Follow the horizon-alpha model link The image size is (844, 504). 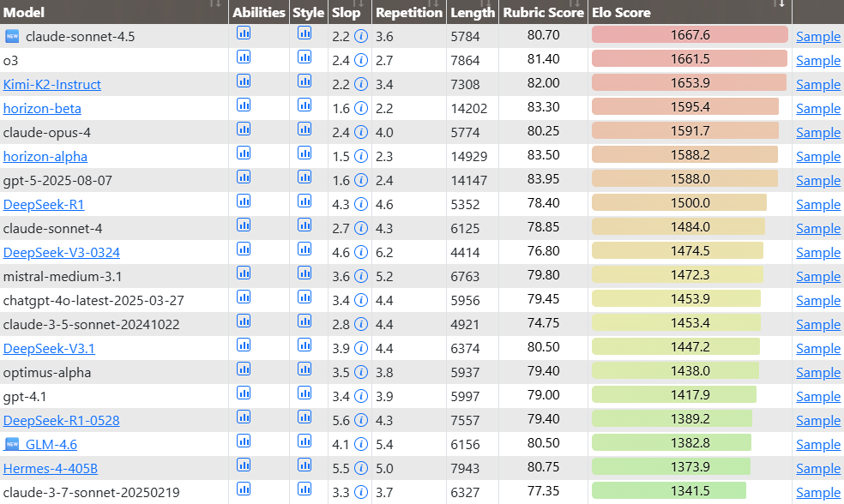point(45,157)
